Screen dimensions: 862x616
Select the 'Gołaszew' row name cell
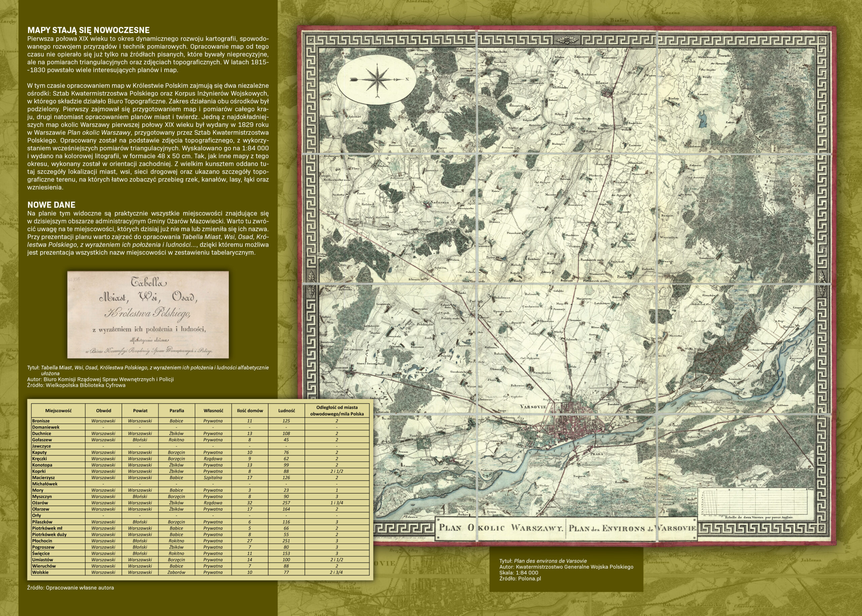point(58,440)
